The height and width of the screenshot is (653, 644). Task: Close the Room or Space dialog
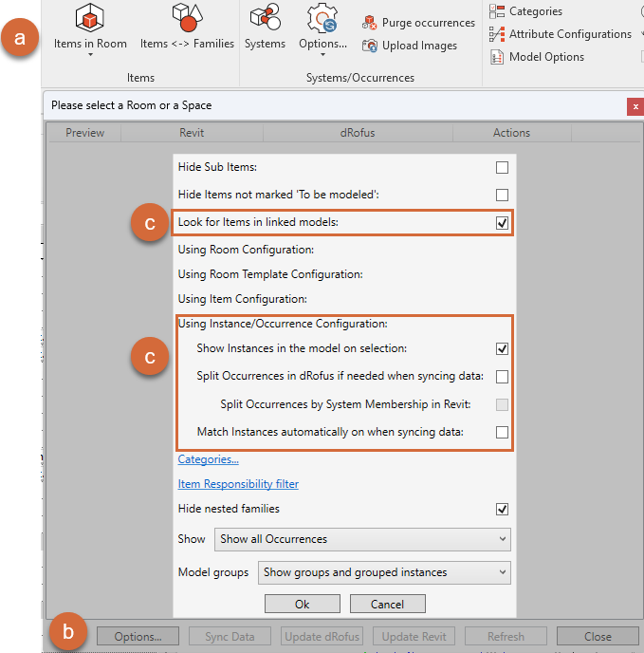point(635,106)
